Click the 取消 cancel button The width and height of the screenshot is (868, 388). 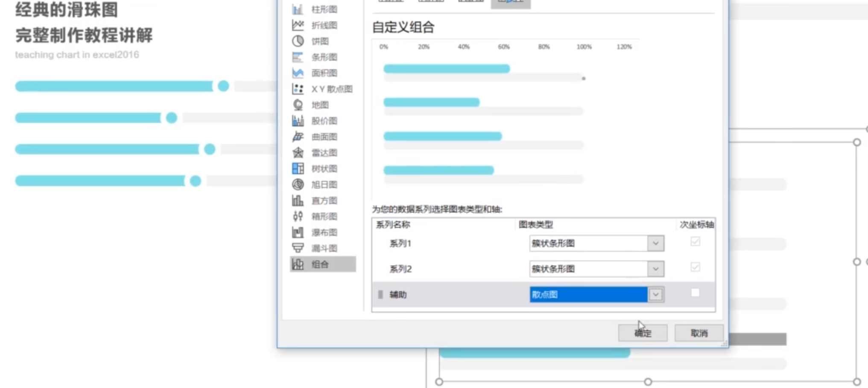point(699,333)
